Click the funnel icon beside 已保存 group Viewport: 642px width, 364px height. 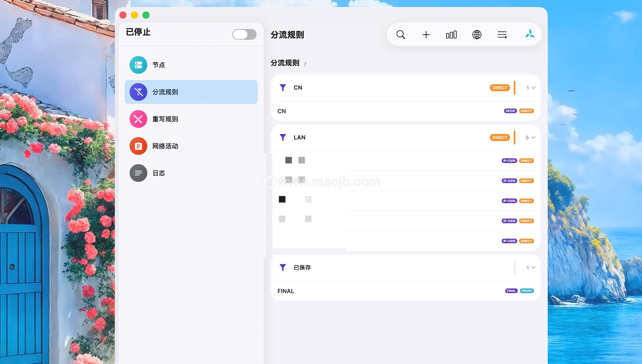[x=283, y=267]
